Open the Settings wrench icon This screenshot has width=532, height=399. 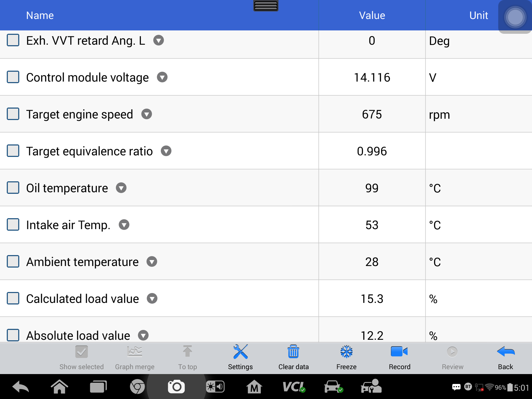(240, 352)
